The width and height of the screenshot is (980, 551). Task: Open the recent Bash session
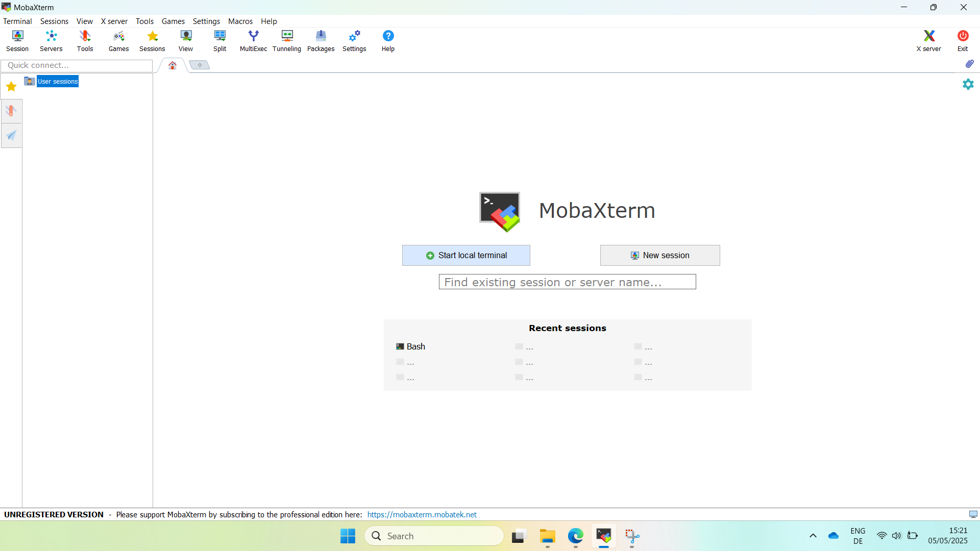tap(411, 346)
